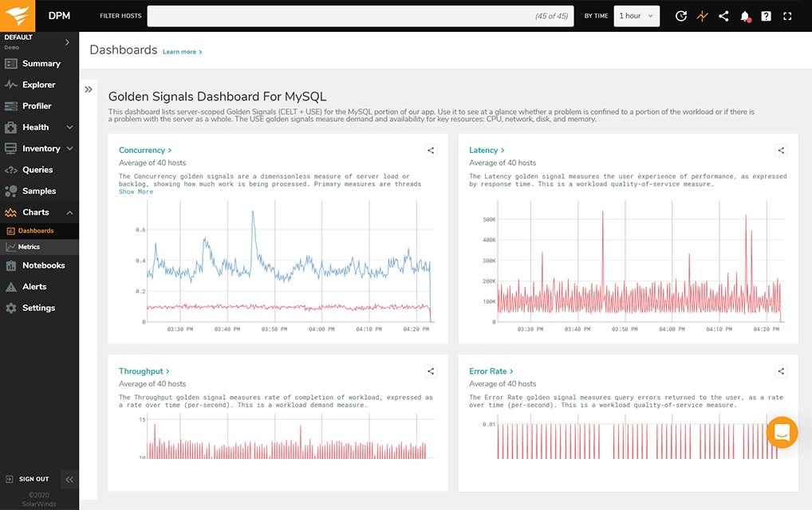The width and height of the screenshot is (812, 510).
Task: Open help using the question mark icon
Action: pos(767,15)
